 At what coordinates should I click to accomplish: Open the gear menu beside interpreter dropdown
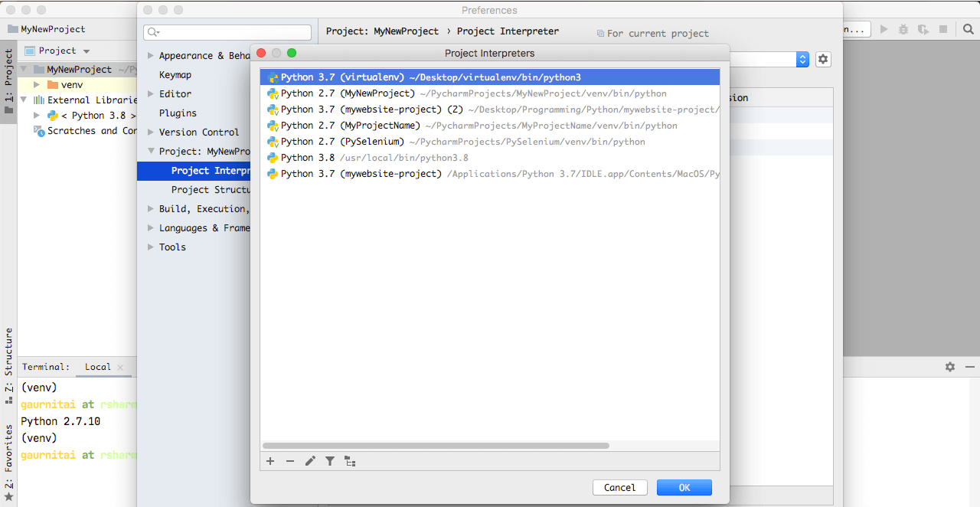click(823, 59)
